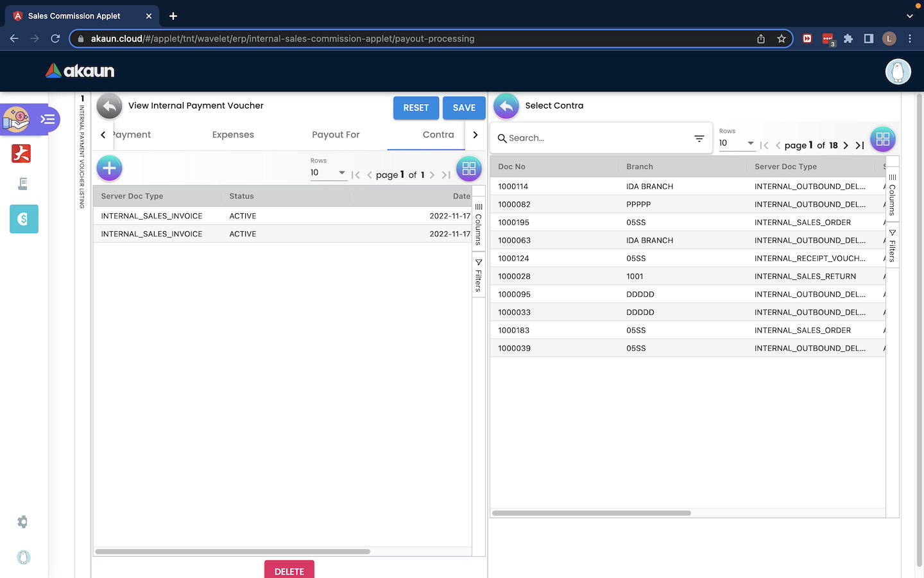Toggle Filters side panel in Select Contra
Viewport: 924px width, 578px height.
pos(892,246)
